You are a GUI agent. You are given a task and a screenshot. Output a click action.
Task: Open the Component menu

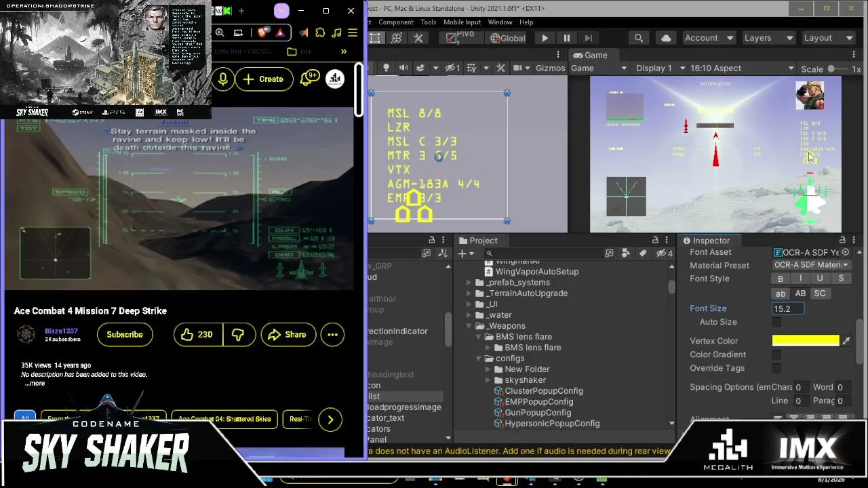point(396,22)
